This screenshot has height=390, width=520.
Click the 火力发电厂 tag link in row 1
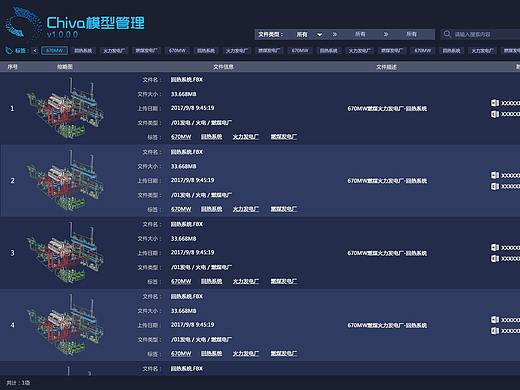click(x=246, y=137)
